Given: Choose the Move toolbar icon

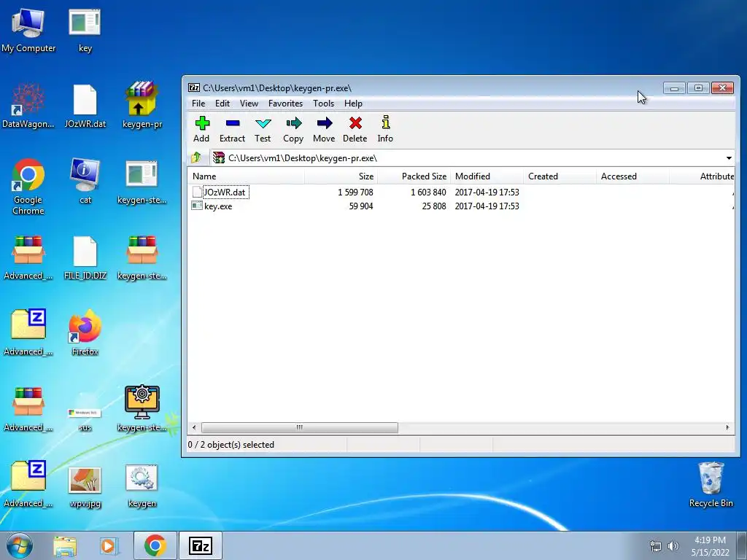Looking at the screenshot, I should (324, 129).
